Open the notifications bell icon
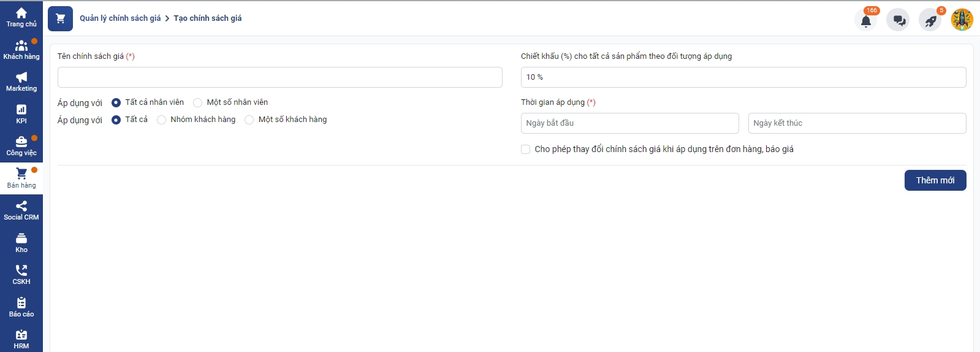Viewport: 980px width, 352px height. click(x=866, y=20)
